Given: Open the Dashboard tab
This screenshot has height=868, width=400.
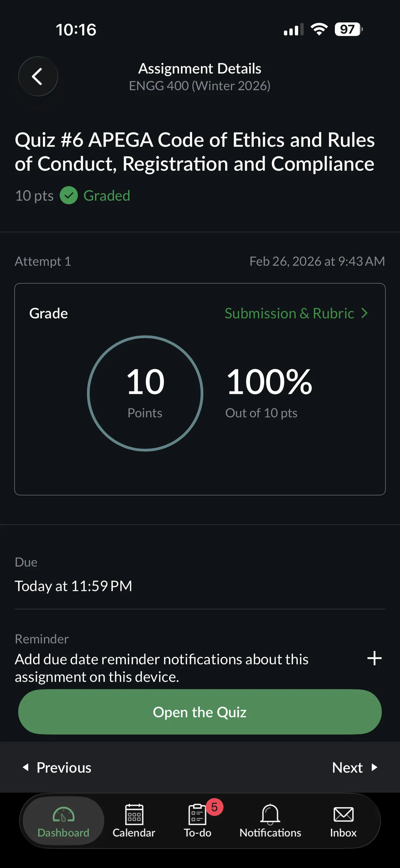Looking at the screenshot, I should pos(63,821).
